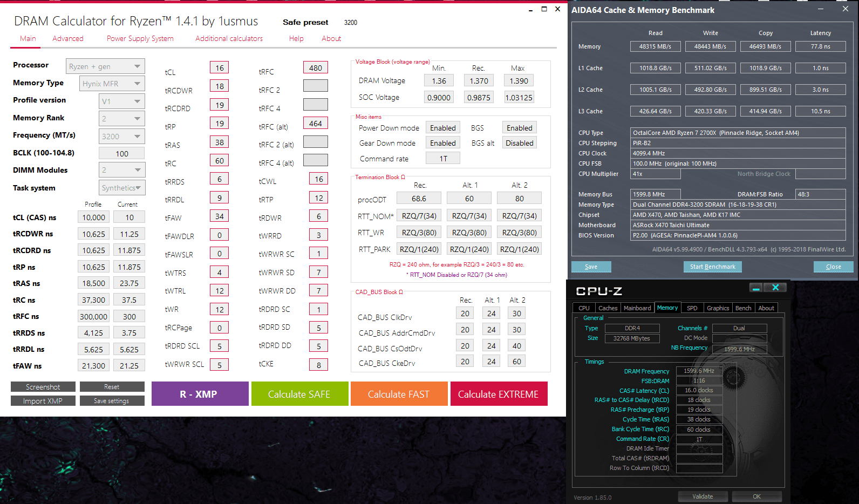Click procODT Rec. value 68.6

(x=419, y=199)
